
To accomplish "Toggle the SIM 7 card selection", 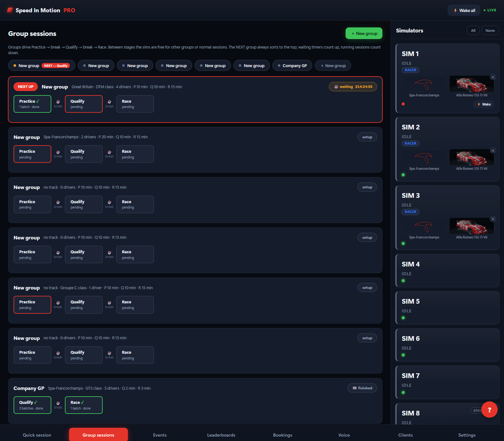I will [447, 382].
